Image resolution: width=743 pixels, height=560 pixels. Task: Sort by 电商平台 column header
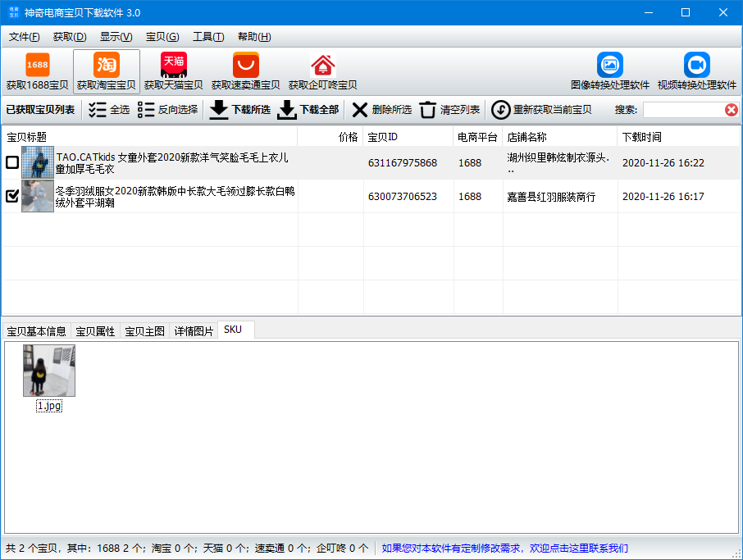[x=478, y=137]
